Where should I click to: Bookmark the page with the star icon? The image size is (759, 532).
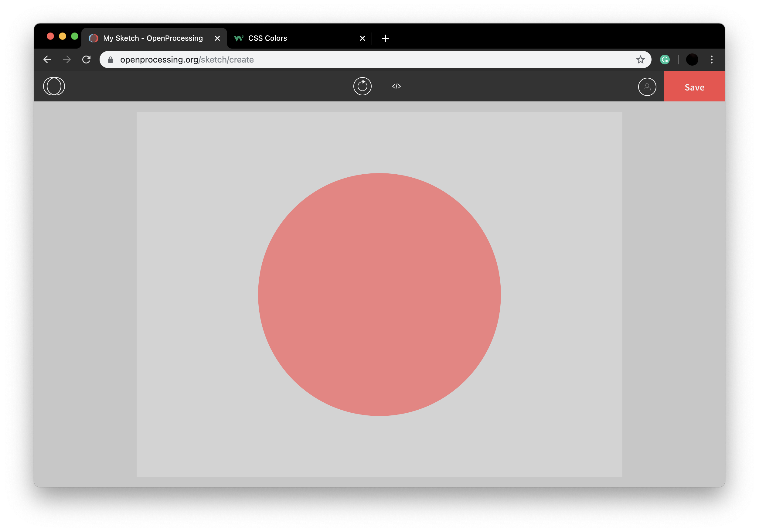(x=640, y=60)
